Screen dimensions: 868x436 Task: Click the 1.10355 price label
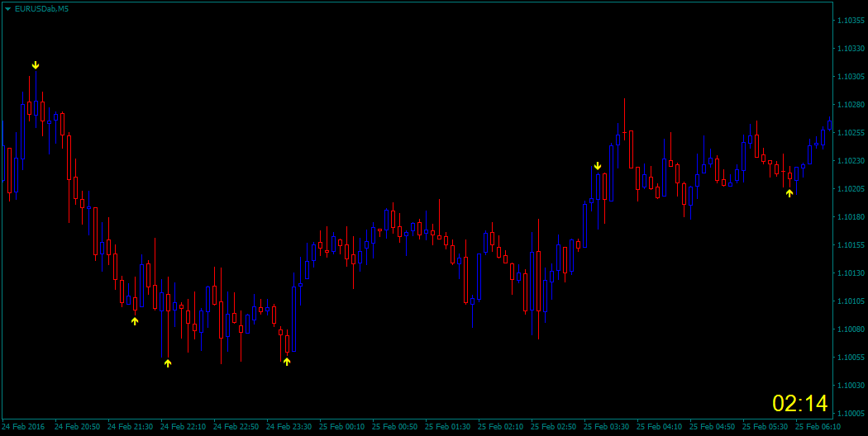pyautogui.click(x=852, y=21)
